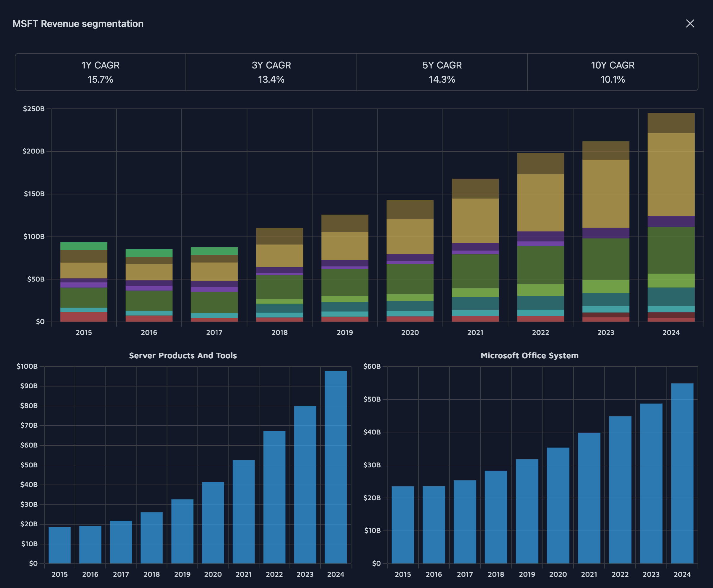Viewport: 713px width, 588px height.
Task: Click the 2021 stacked revenue bar
Action: tap(475, 250)
